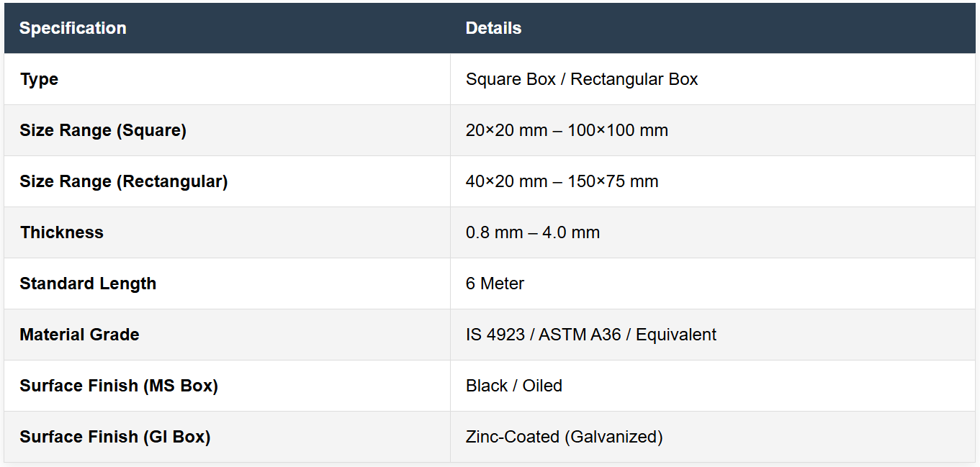Click the 'Black / Oiled' value
The height and width of the screenshot is (467, 980).
[x=514, y=386]
